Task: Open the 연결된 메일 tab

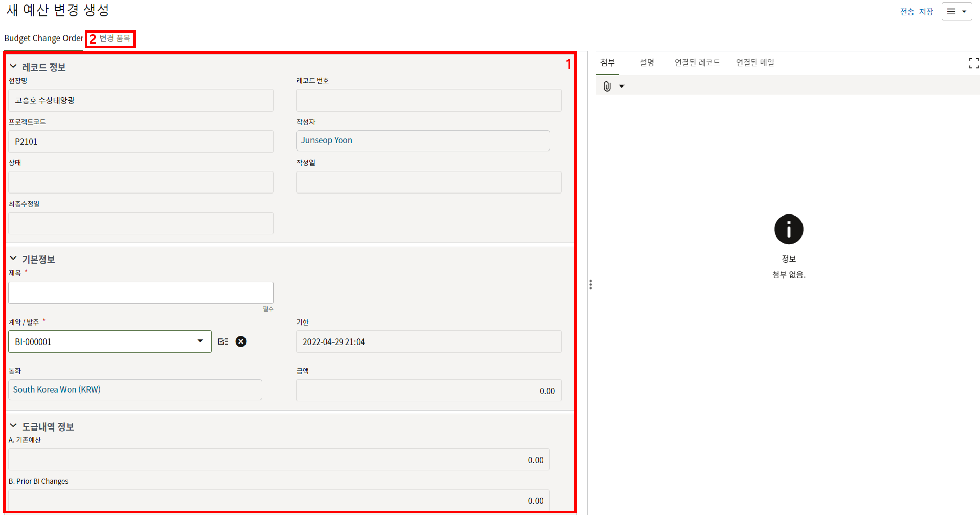Action: click(x=754, y=62)
